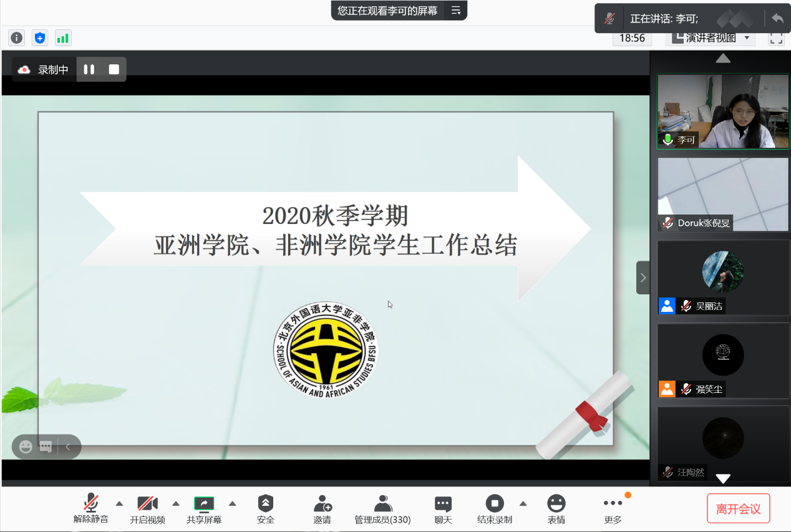This screenshot has height=532, width=791.
Task: Open Manage Members (管理成员) list
Action: (x=382, y=508)
